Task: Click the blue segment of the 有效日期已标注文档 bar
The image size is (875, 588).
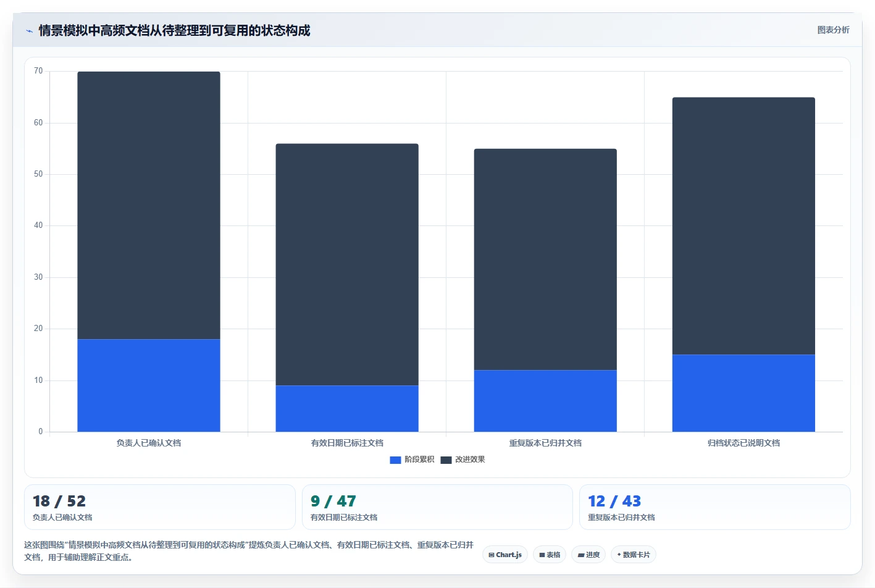Action: 347,408
